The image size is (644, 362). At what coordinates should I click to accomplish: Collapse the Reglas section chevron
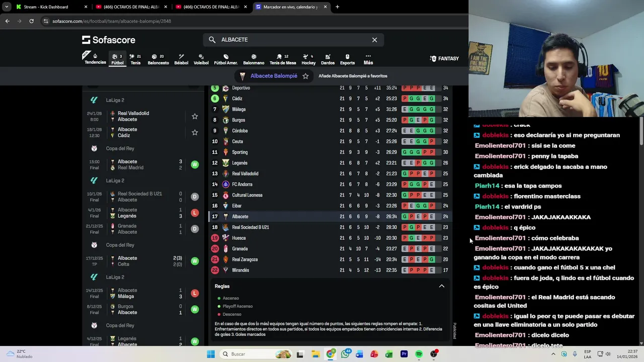click(x=442, y=286)
